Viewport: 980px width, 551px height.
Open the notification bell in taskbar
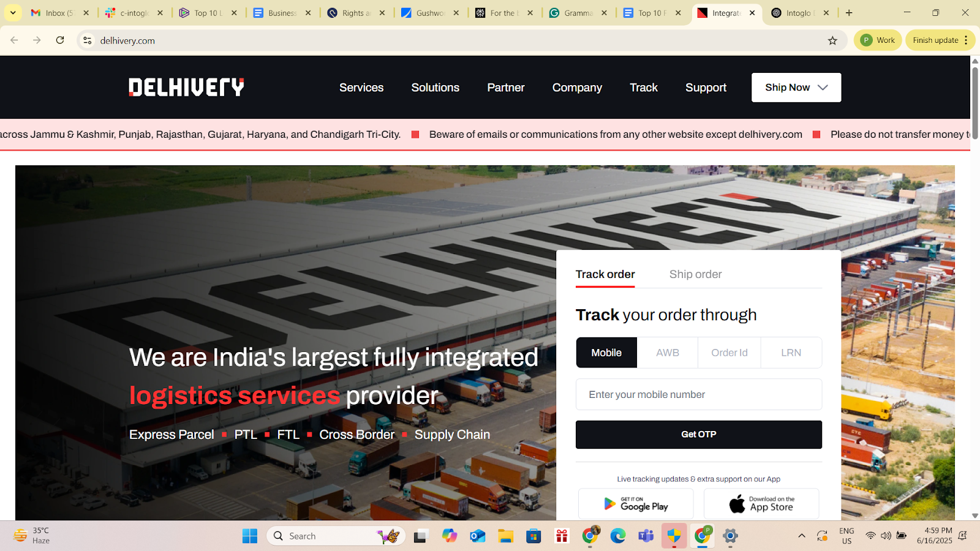click(x=963, y=536)
